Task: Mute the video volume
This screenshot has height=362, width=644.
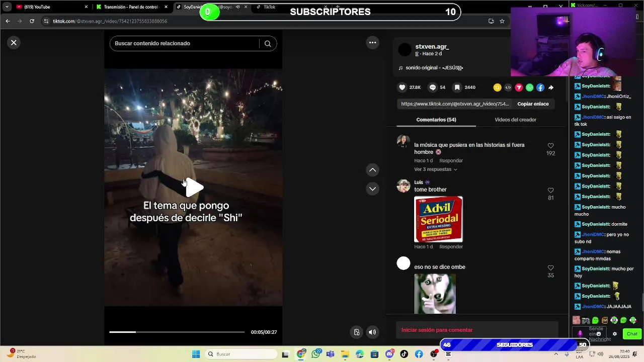Action: [372, 332]
